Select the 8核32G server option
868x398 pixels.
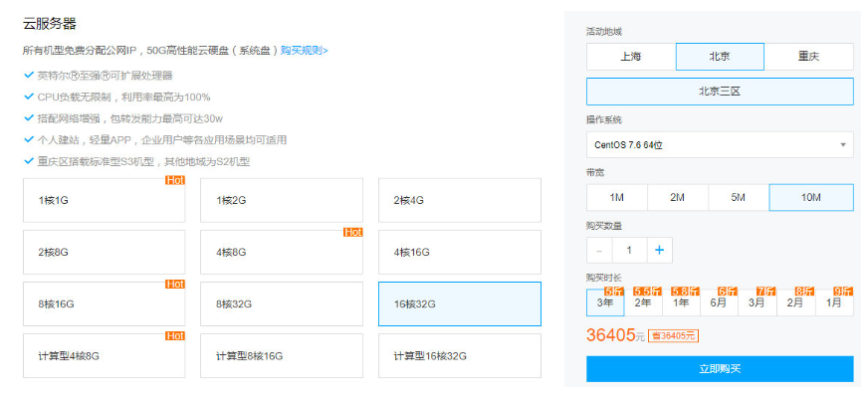(282, 303)
